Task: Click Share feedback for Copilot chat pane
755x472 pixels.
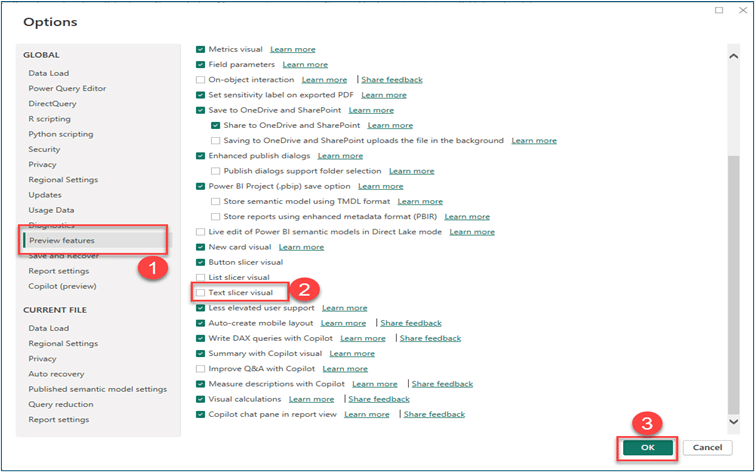Action: coord(434,414)
